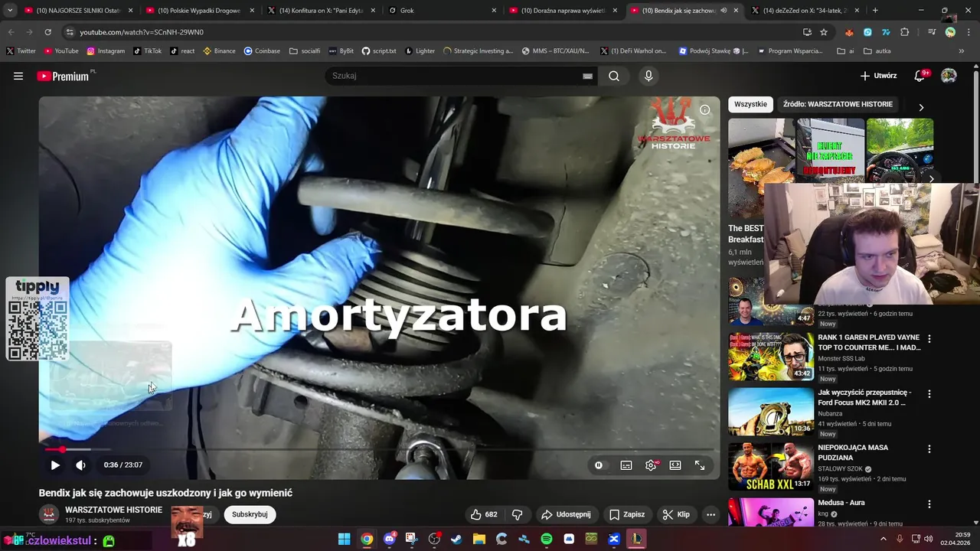The image size is (980, 551).
Task: Select the Wszystkie filter chip
Action: tap(750, 104)
